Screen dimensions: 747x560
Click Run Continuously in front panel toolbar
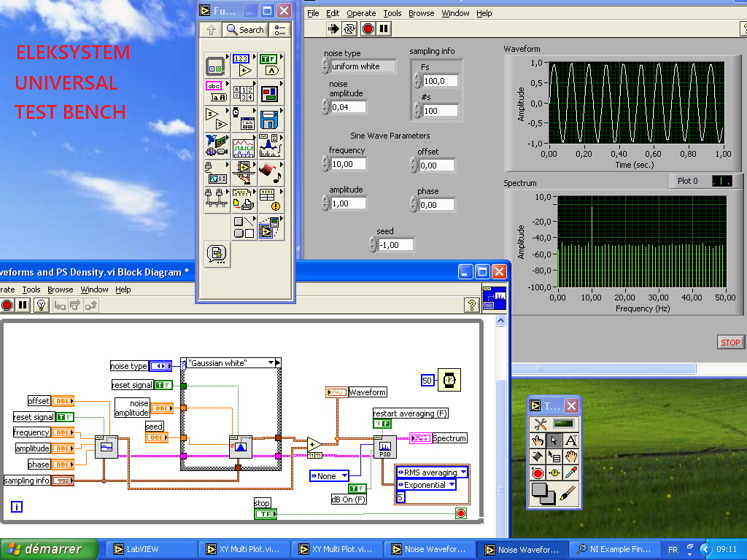349,29
